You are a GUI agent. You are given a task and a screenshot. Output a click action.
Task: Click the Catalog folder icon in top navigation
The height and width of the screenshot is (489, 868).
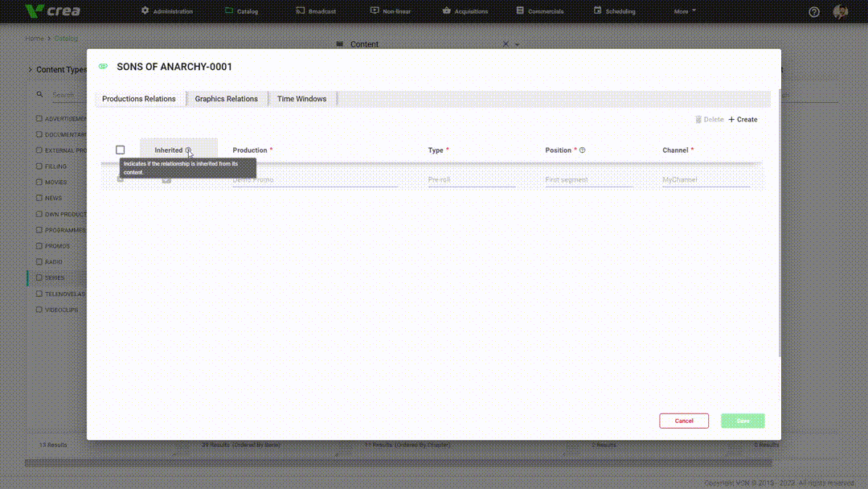click(x=228, y=10)
